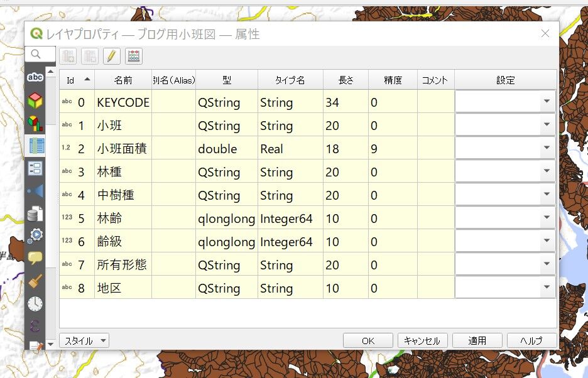Close the layer properties dialog
The height and width of the screenshot is (378, 588).
coord(545,34)
